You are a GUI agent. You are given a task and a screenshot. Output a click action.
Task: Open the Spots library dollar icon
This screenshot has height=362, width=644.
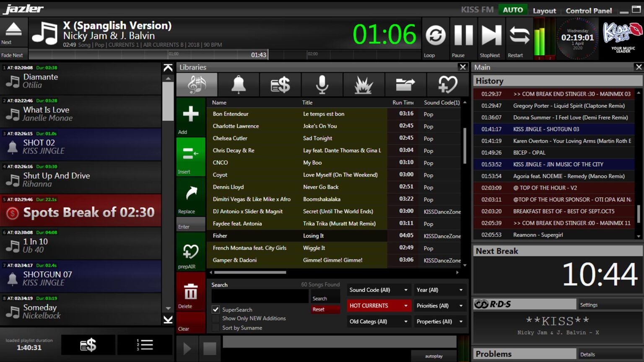click(280, 84)
